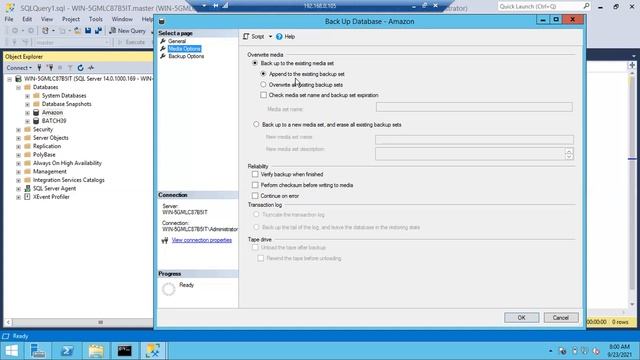
Task: Click the Filter icon in Object Explorer toolbar
Action: coord(70,68)
